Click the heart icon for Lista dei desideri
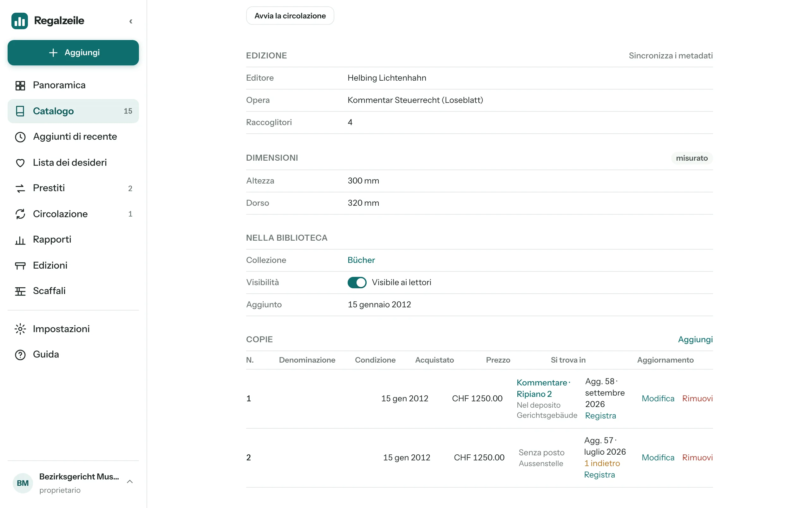812x508 pixels. [x=20, y=163]
